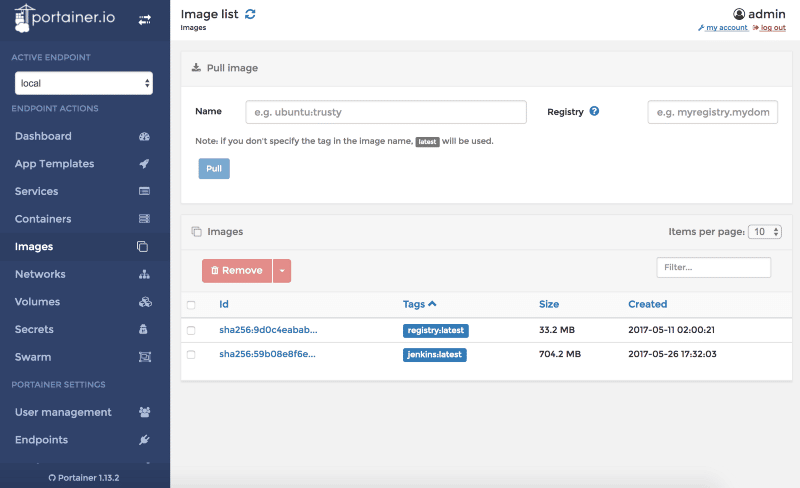Check the registry:latest image row checkbox
800x488 pixels.
[x=191, y=330]
